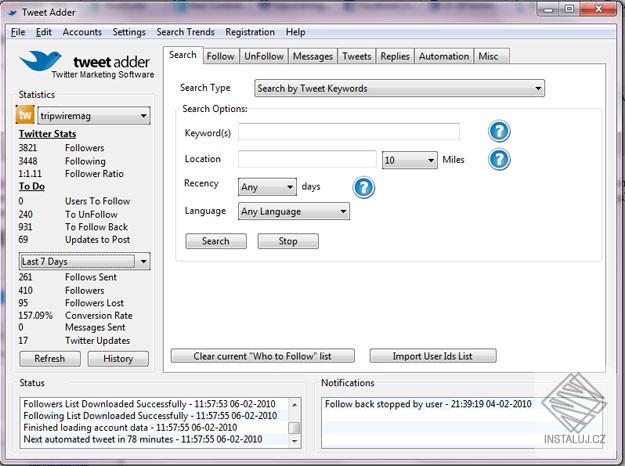The height and width of the screenshot is (466, 625).
Task: Click the Status log scroll down arrow
Action: (295, 441)
